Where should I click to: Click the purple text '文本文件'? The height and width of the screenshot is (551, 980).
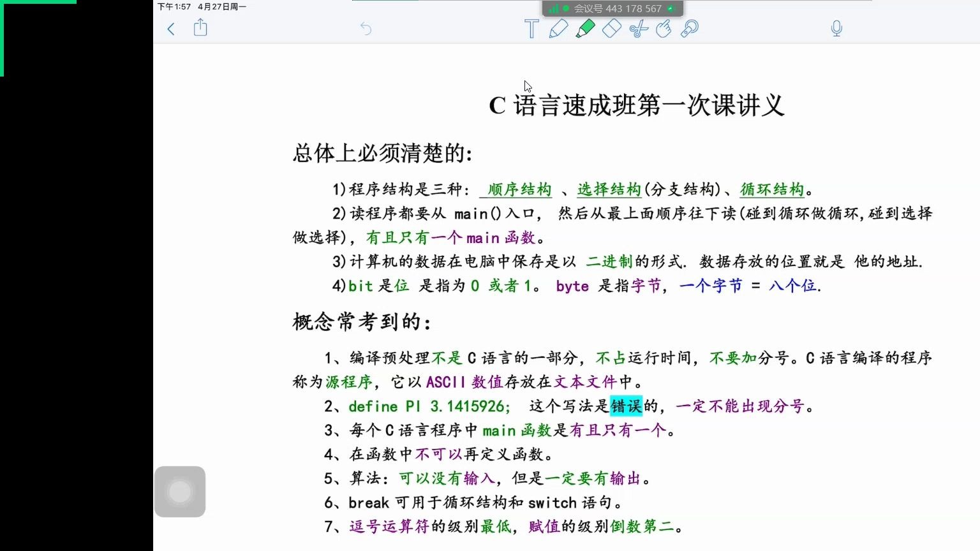tap(585, 382)
